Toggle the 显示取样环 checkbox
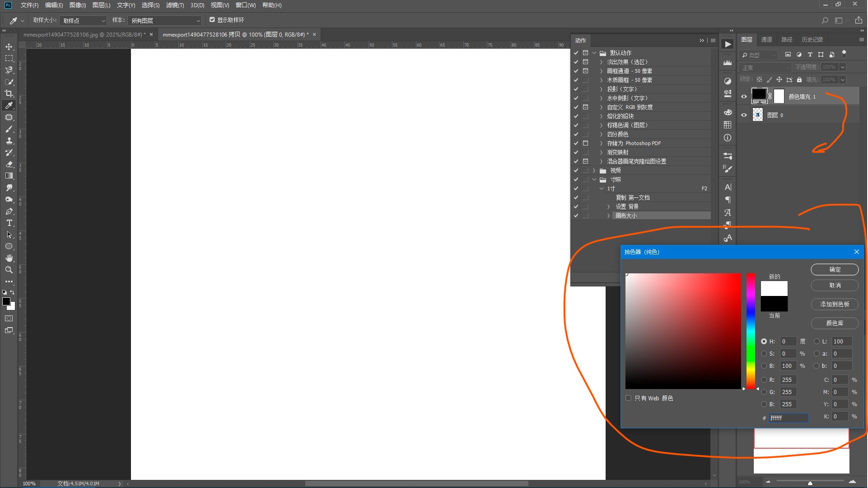The height and width of the screenshot is (488, 868). (x=212, y=20)
